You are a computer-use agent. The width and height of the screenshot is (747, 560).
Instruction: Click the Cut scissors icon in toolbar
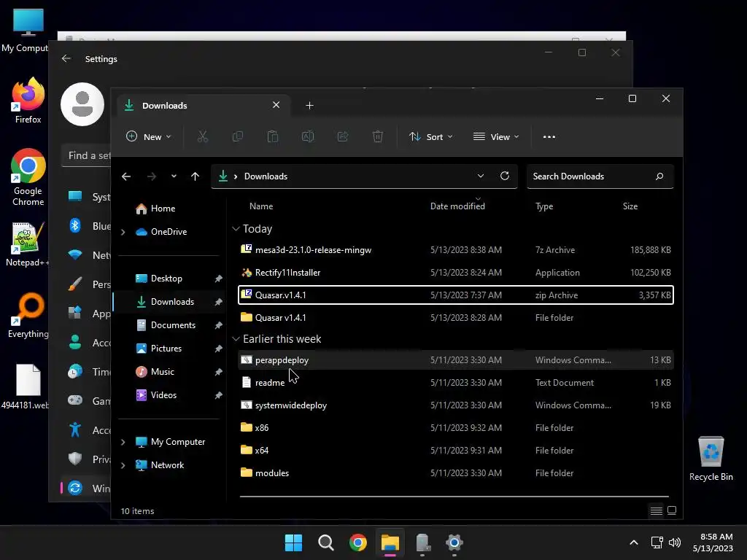coord(203,136)
